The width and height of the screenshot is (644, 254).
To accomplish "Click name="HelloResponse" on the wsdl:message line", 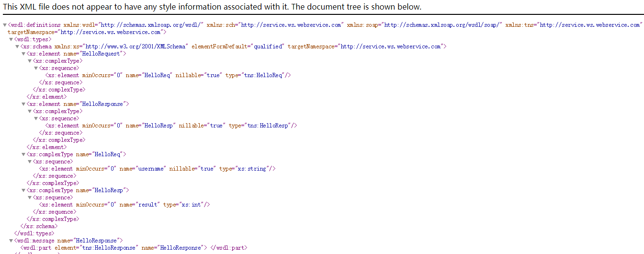I will (88, 241).
